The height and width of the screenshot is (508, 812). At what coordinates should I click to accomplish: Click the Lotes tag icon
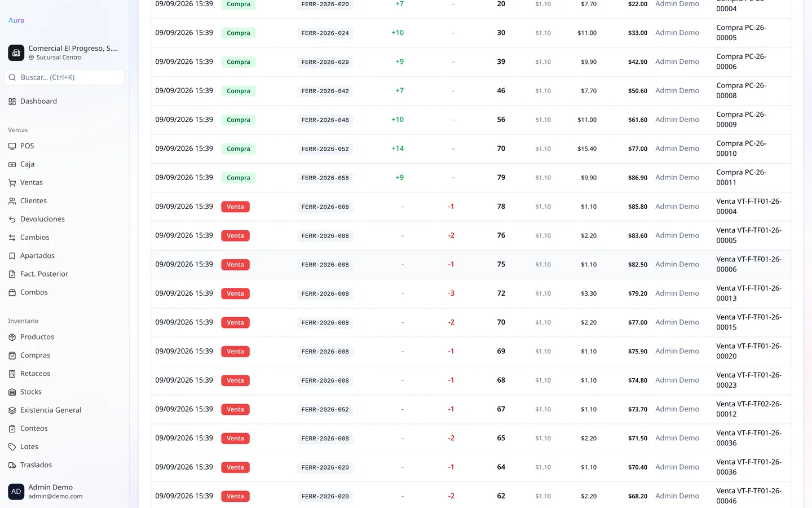12,447
